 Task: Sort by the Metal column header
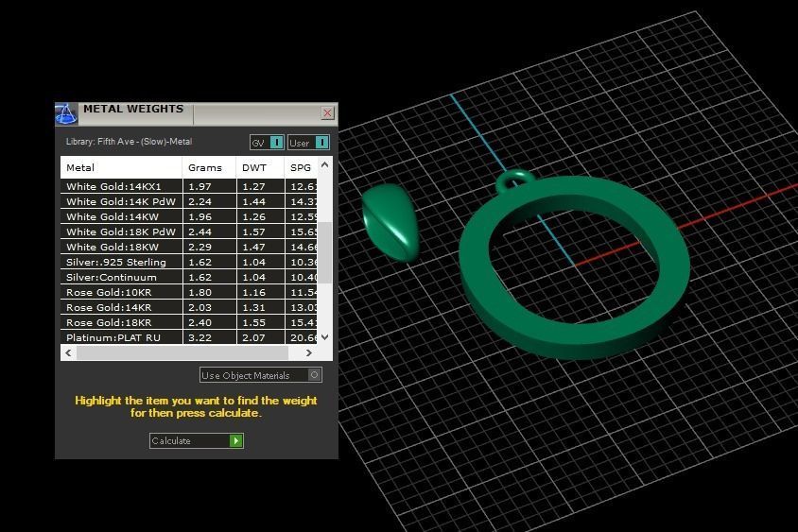(x=121, y=167)
